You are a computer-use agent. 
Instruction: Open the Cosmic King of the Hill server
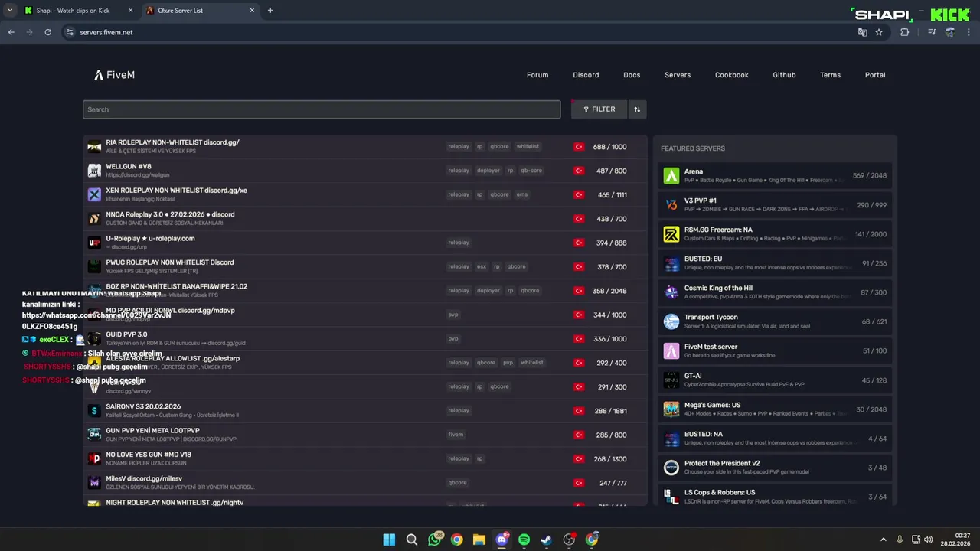(774, 292)
